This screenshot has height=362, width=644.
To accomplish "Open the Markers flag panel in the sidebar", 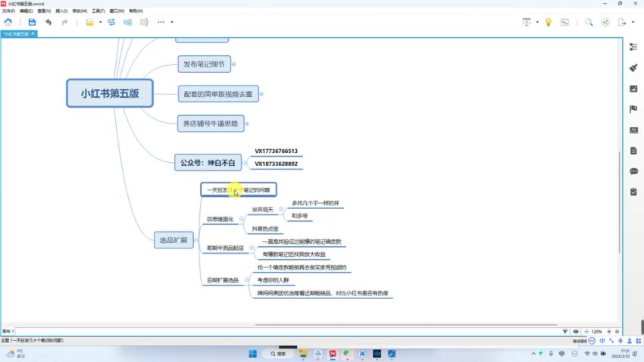I will point(633,109).
